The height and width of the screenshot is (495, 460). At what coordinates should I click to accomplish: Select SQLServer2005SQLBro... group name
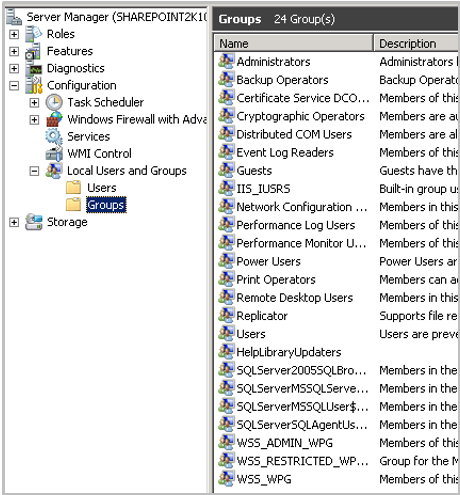(301, 370)
